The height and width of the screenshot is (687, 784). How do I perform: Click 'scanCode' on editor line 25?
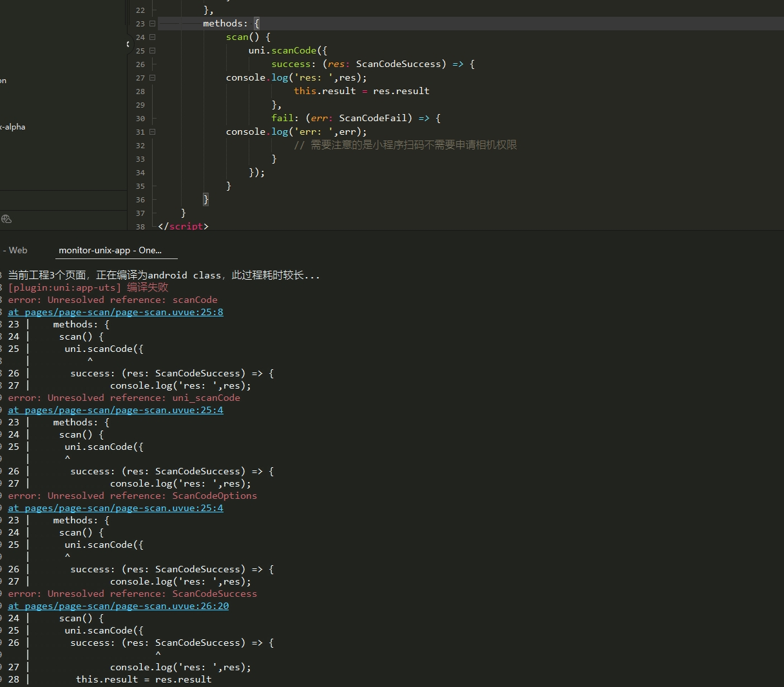(294, 50)
